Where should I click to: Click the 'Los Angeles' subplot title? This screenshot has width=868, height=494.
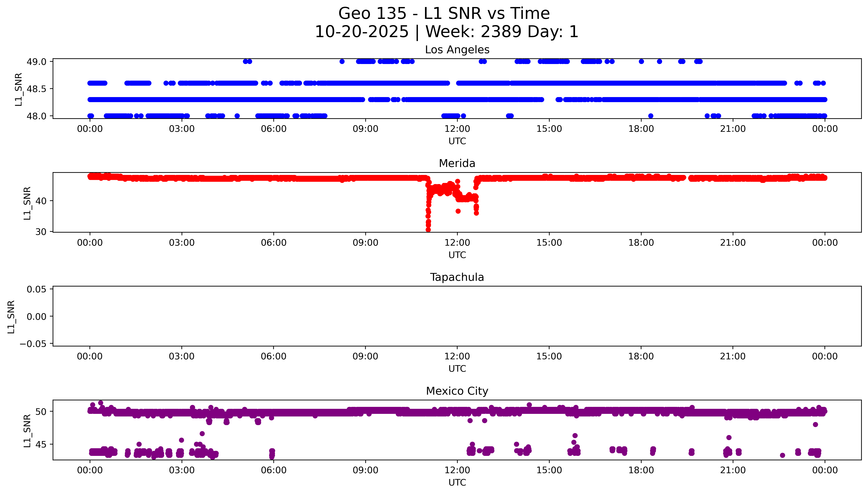(x=457, y=50)
